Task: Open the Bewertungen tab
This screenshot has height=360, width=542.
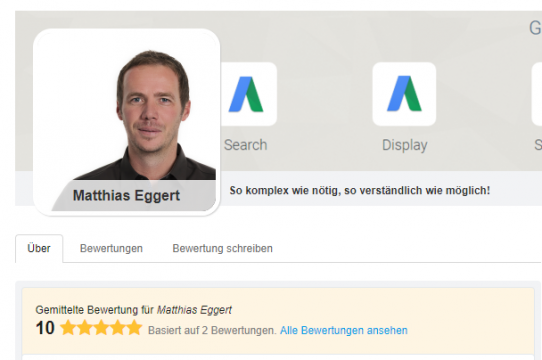Action: click(111, 249)
